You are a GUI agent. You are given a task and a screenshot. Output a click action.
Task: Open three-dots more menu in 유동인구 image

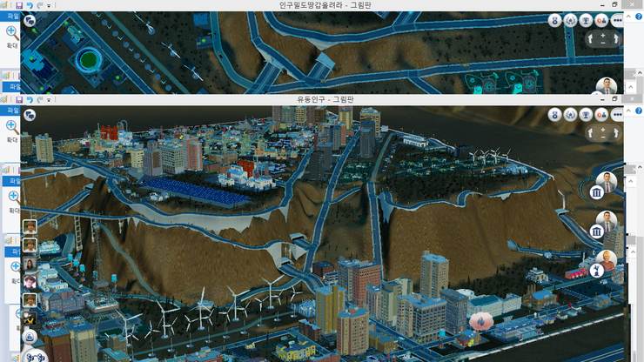(617, 115)
